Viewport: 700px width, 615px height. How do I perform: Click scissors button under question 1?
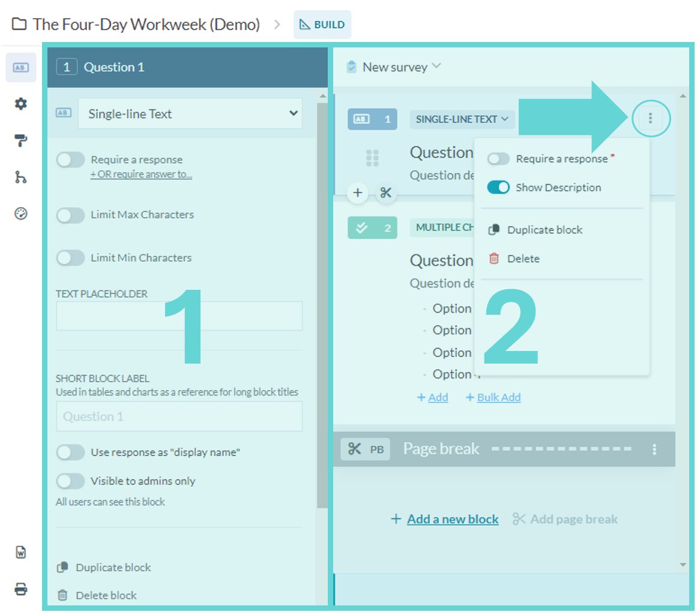(x=385, y=193)
